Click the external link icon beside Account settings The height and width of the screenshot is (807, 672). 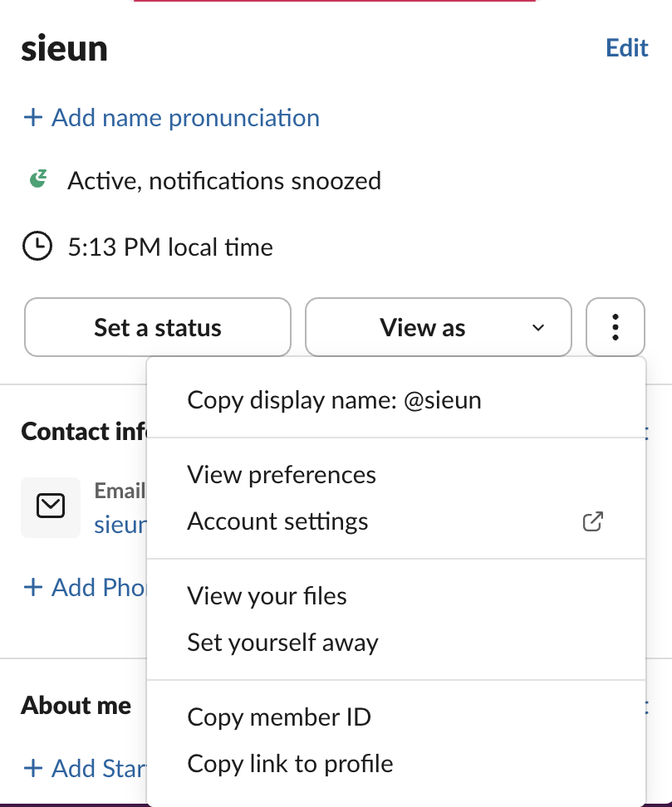point(593,521)
